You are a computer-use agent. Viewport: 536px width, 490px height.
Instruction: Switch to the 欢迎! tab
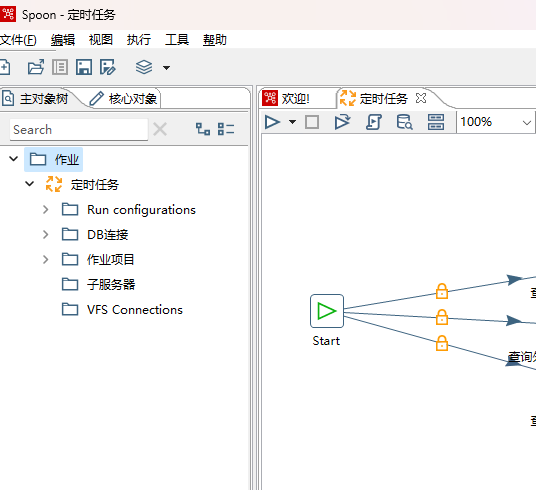[x=296, y=99]
